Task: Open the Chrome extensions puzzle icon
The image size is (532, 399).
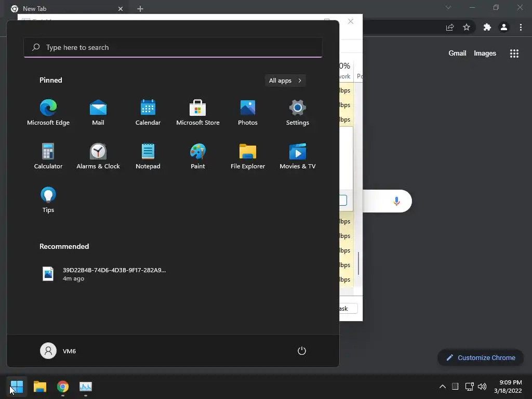Action: (487, 27)
